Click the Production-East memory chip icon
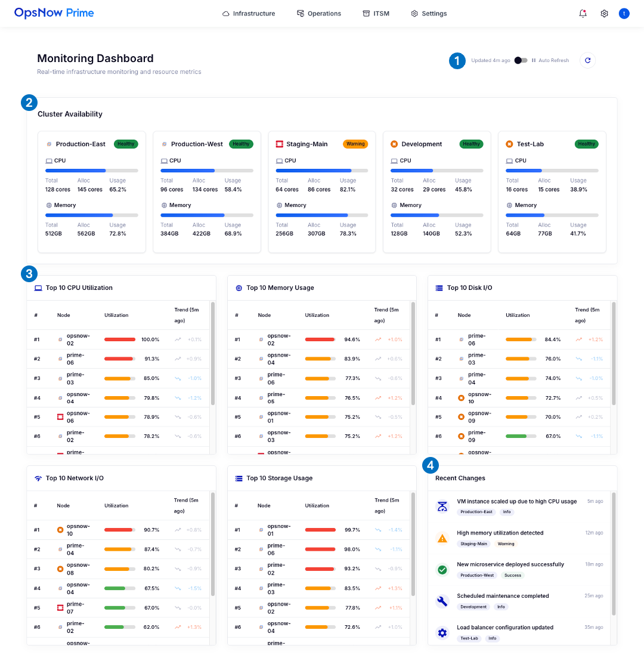This screenshot has height=661, width=644. point(49,205)
